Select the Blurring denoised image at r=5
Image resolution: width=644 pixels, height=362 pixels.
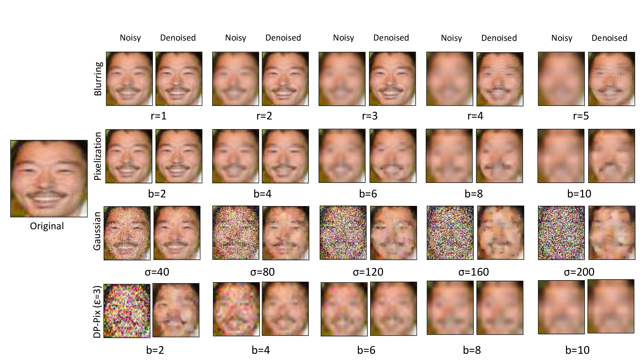(x=611, y=79)
